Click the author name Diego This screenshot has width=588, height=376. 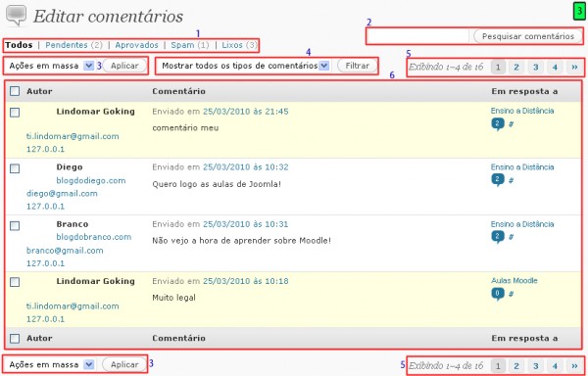point(70,167)
